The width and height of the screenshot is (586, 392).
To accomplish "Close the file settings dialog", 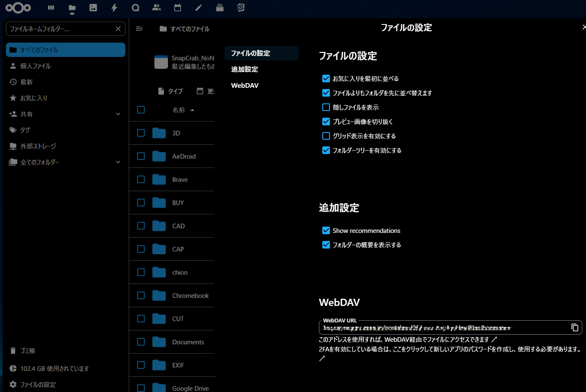I will tap(583, 27).
